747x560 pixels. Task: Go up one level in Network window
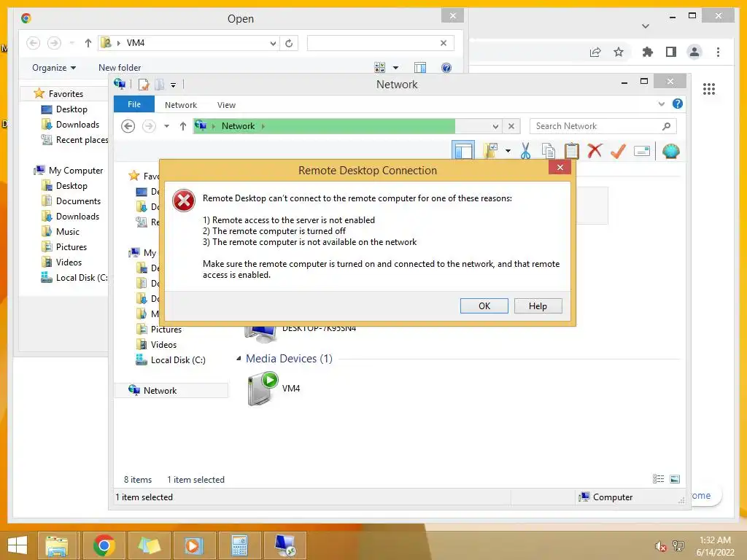coord(183,126)
